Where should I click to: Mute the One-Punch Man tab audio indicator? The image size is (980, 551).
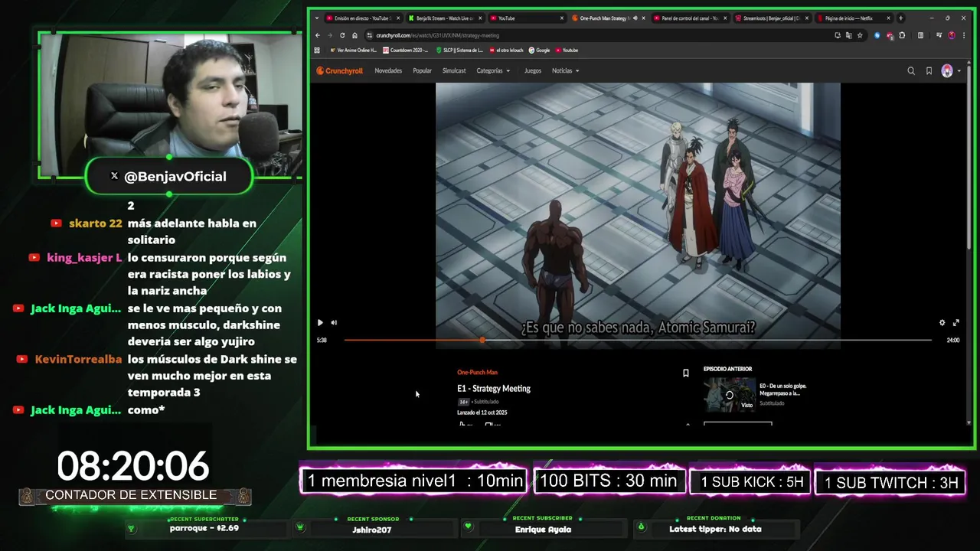pyautogui.click(x=635, y=18)
